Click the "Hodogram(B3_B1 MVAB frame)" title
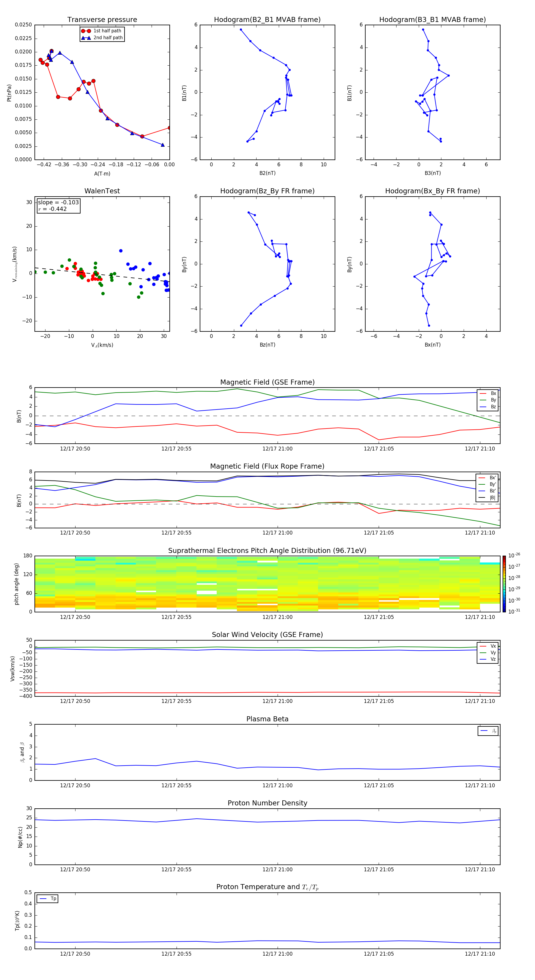The image size is (535, 980). pyautogui.click(x=432, y=20)
